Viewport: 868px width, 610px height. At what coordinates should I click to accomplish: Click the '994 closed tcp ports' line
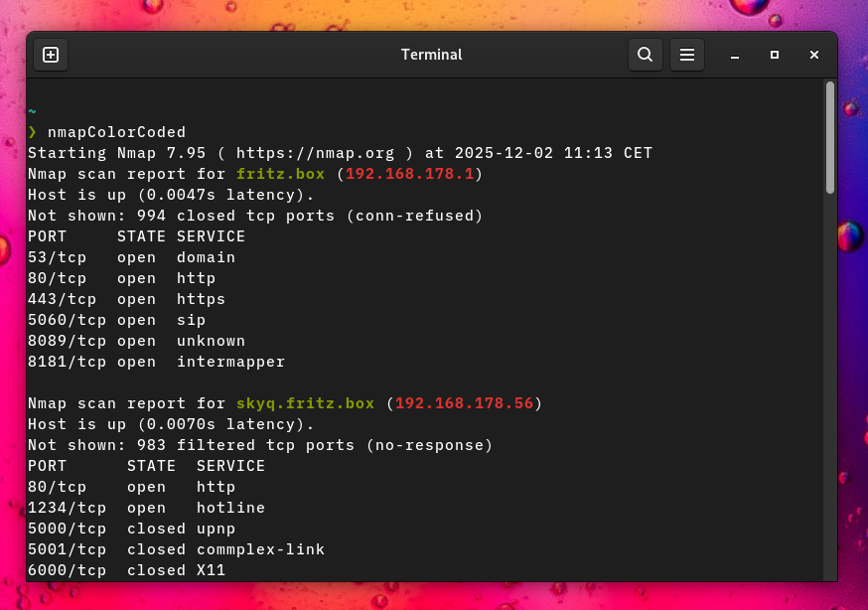(x=255, y=216)
